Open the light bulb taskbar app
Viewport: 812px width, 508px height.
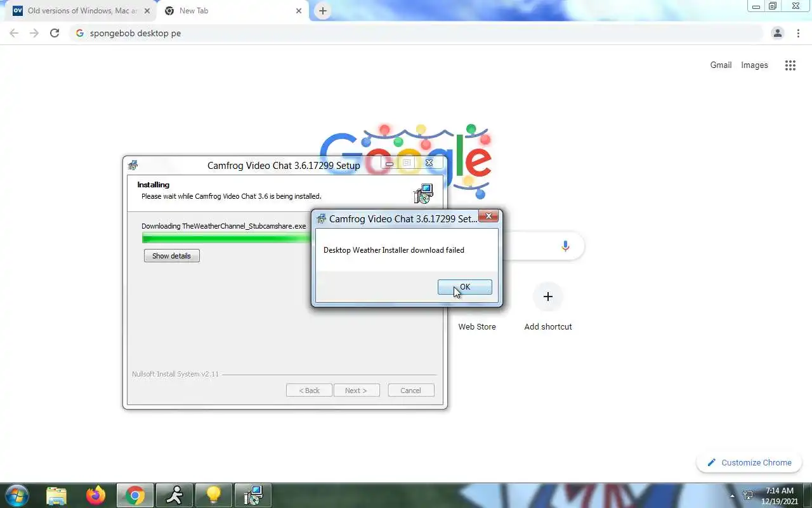tap(213, 495)
